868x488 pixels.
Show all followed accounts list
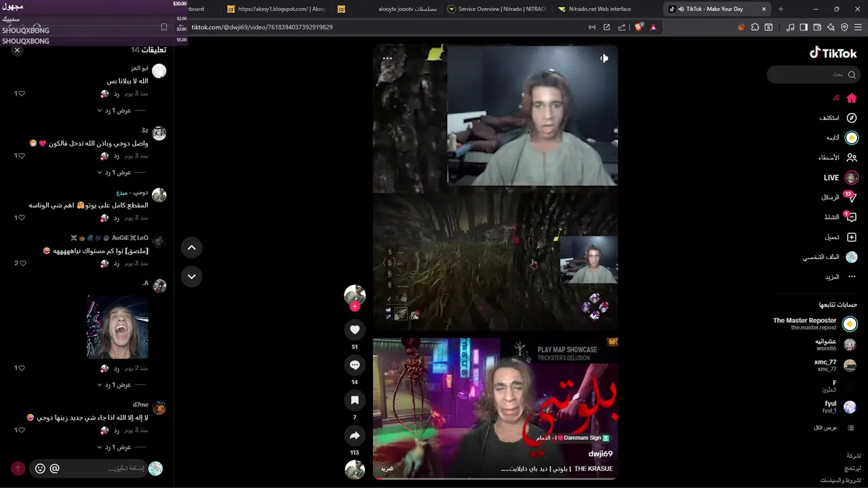tap(834, 428)
